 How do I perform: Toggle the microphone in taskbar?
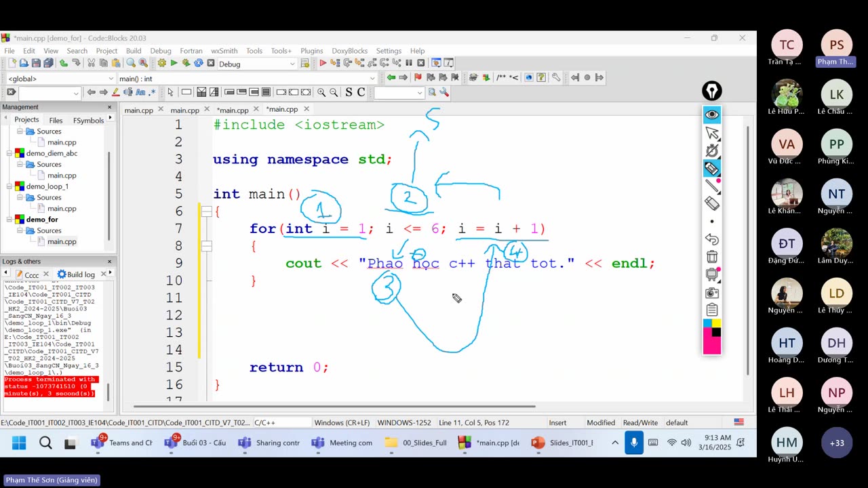(x=634, y=443)
